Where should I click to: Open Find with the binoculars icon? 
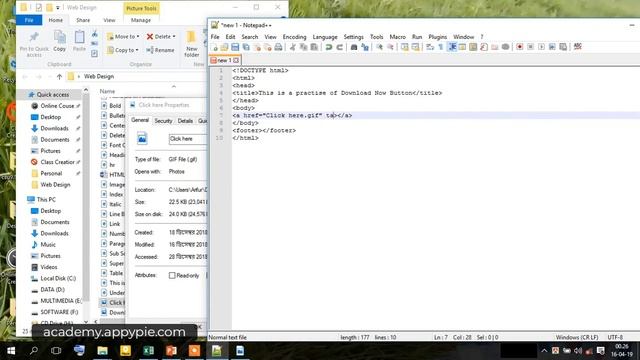tap(354, 47)
